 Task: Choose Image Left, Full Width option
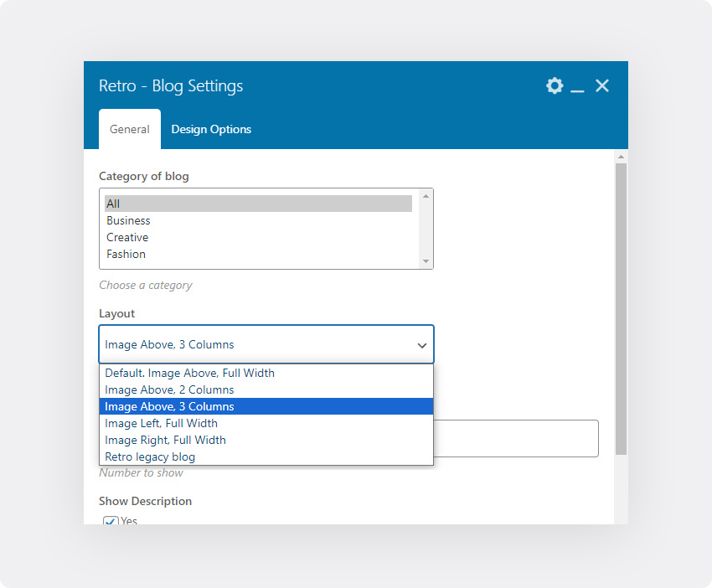266,423
